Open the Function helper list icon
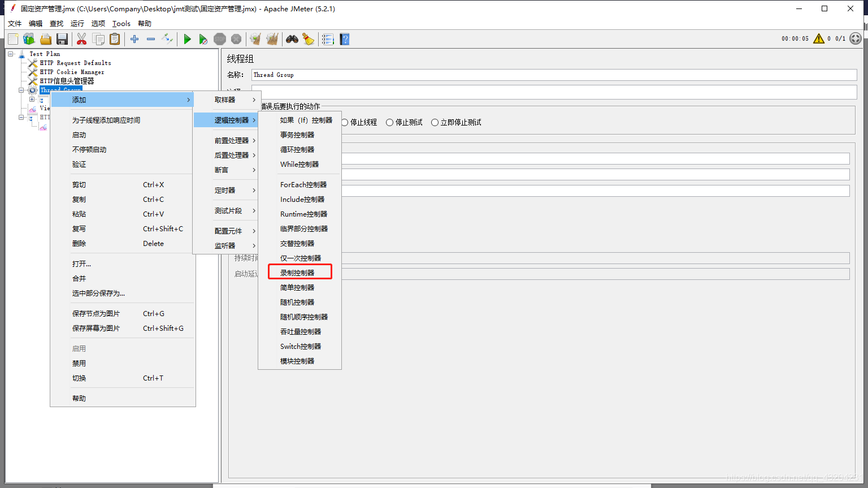Screen dimensions: 868x488 (328, 39)
